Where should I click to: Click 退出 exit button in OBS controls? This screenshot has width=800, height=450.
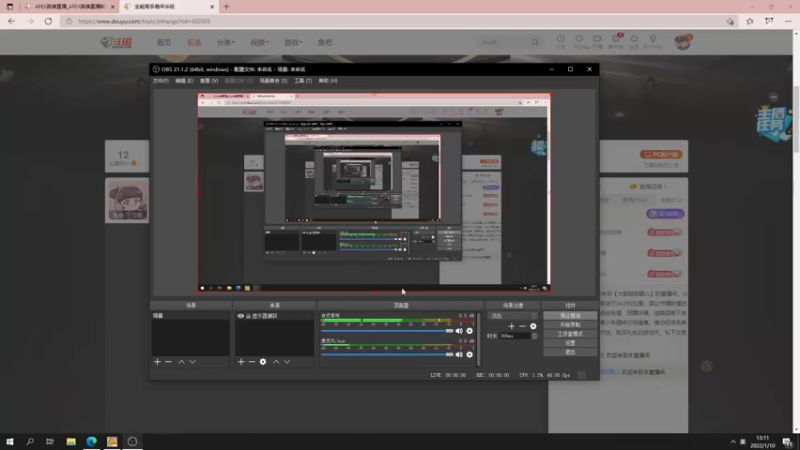tap(570, 352)
